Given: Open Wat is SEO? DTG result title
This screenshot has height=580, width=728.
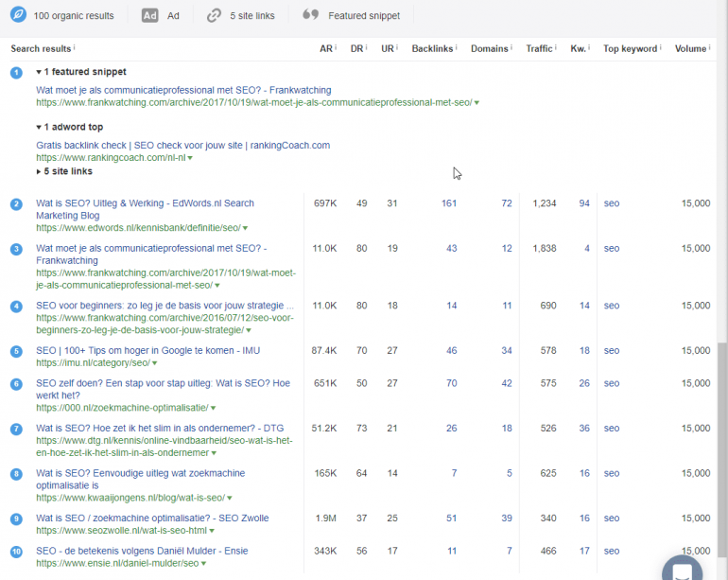Looking at the screenshot, I should click(160, 429).
